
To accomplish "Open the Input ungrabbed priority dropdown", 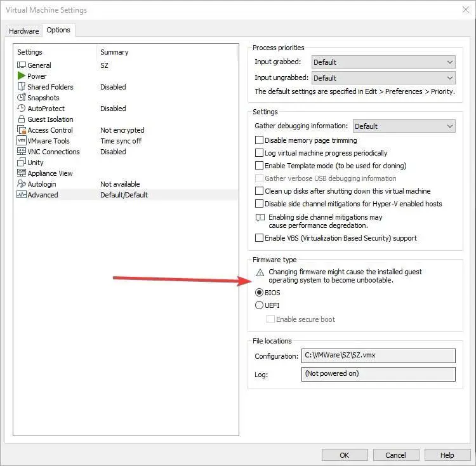I will tap(383, 78).
